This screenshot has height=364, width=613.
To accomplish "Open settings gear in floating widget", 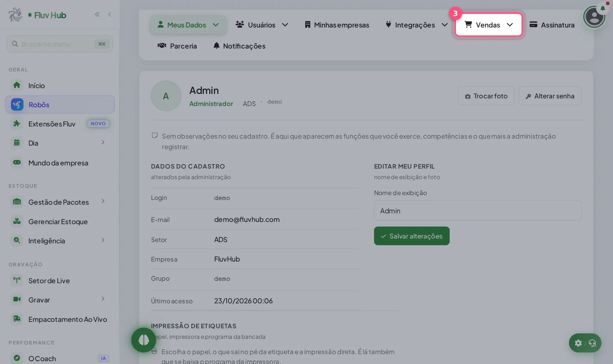I will pyautogui.click(x=578, y=343).
